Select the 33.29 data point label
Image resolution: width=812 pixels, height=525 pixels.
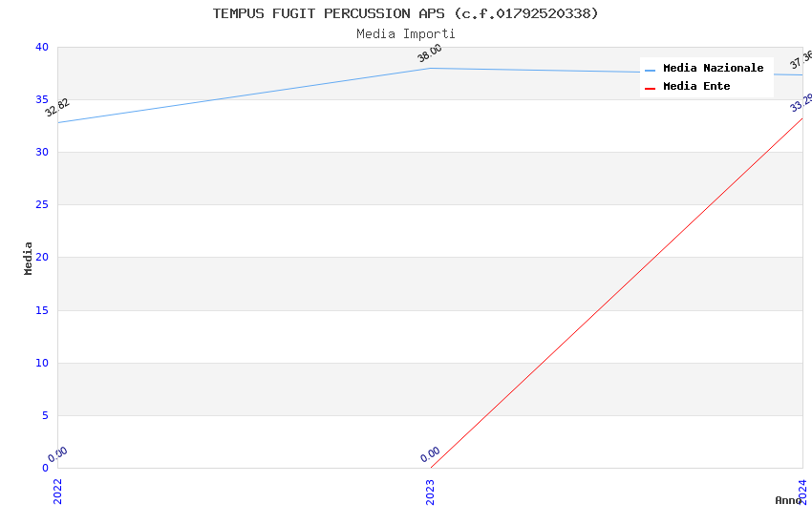(x=801, y=102)
